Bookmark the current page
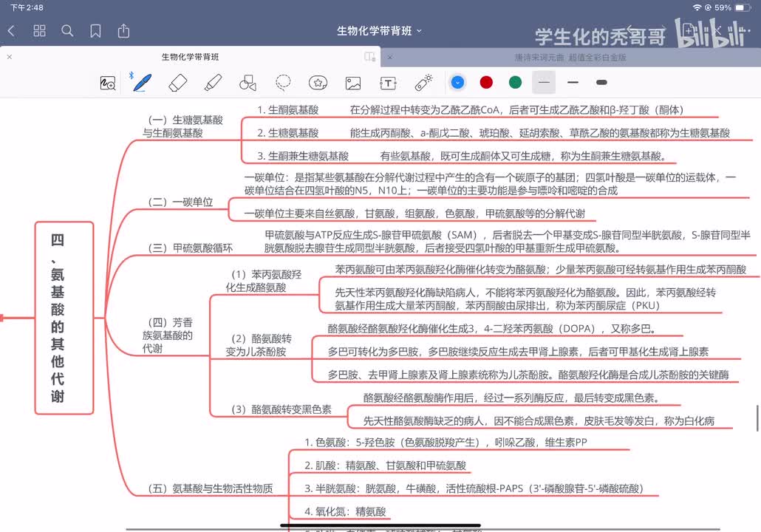The width and height of the screenshot is (761, 532). 95,31
